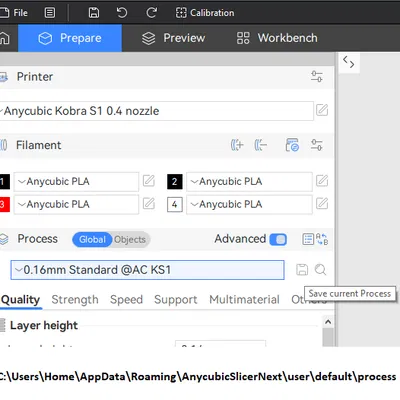Save current Process with floppy icon

click(x=302, y=270)
